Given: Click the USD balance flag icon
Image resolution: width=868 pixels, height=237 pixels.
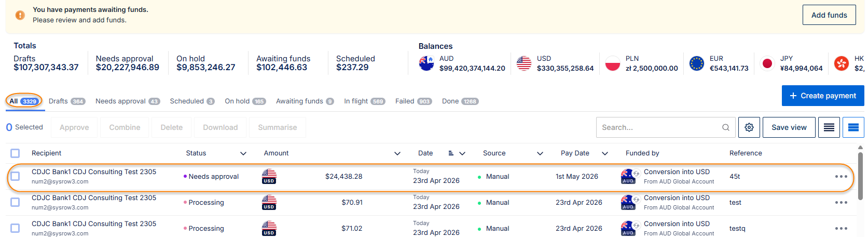Looking at the screenshot, I should (524, 63).
